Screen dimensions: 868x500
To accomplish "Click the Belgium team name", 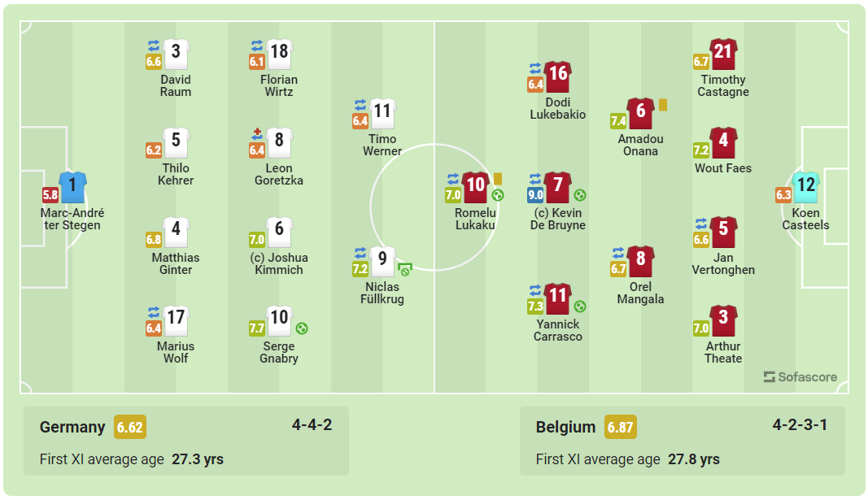I will tap(565, 427).
